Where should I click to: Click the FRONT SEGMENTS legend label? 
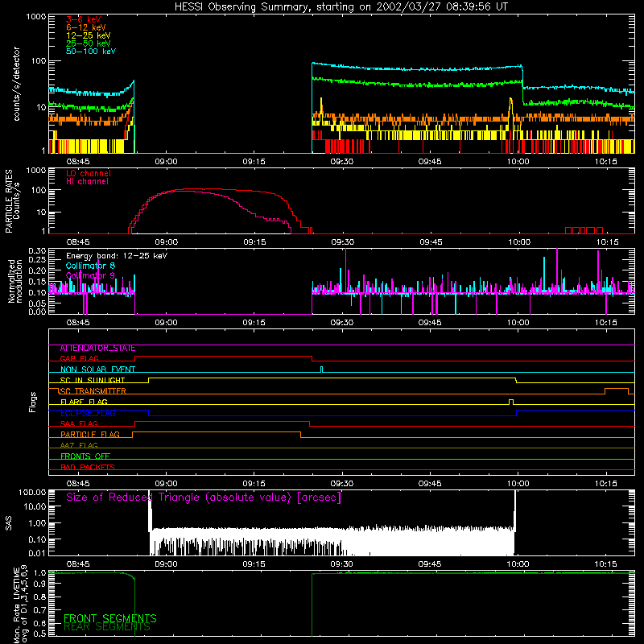(110, 618)
